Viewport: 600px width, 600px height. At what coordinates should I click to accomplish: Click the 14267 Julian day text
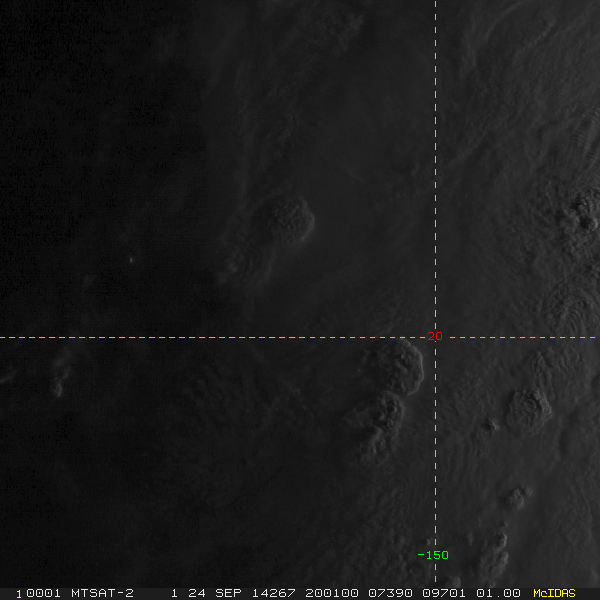click(x=274, y=593)
